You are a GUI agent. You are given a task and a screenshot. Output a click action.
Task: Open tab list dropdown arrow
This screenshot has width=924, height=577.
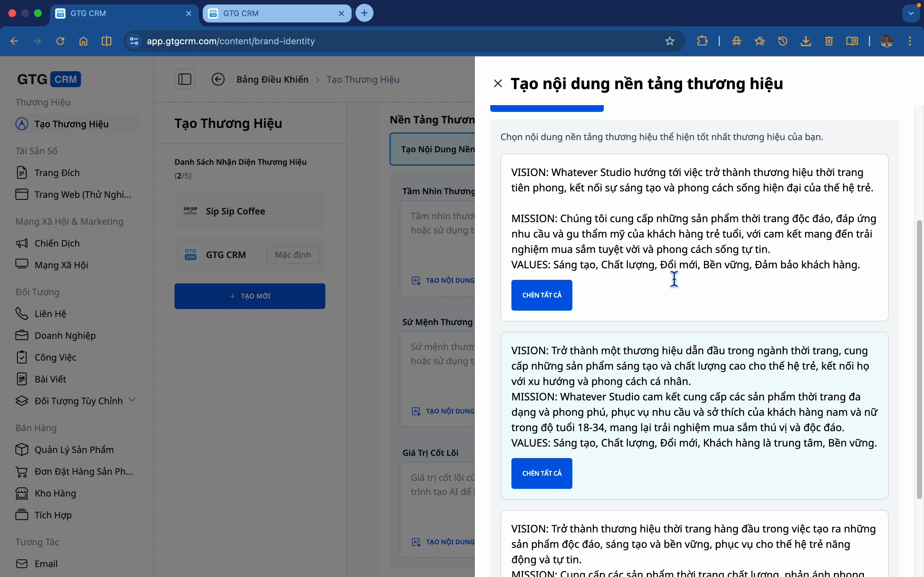pos(911,13)
